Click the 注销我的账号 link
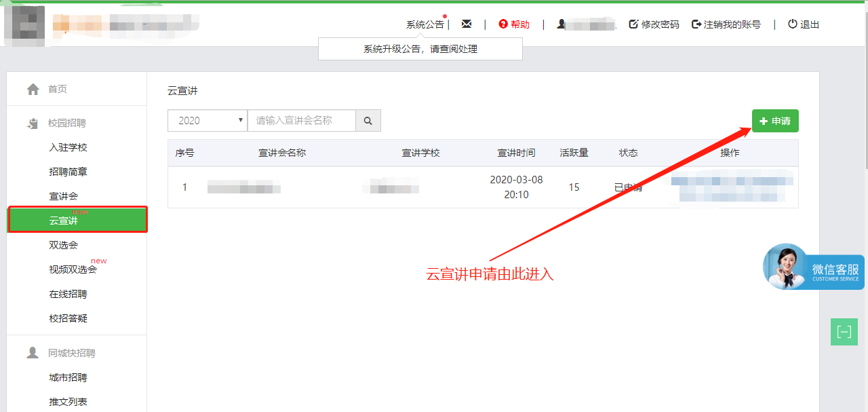 [726, 24]
